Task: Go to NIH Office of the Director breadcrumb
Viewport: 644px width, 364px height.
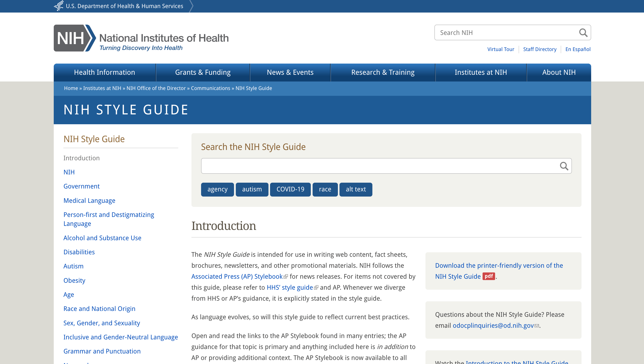Action: point(156,88)
